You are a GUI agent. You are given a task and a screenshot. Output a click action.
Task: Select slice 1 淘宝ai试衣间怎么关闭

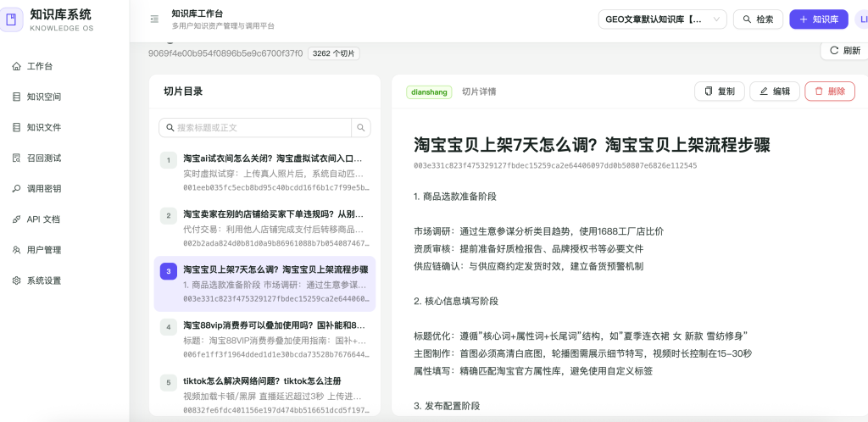264,173
